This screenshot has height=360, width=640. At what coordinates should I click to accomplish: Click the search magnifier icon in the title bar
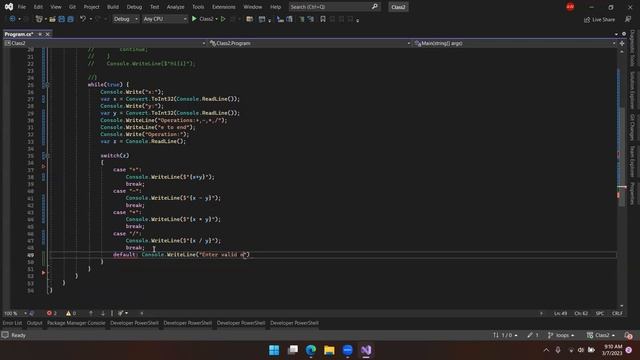tap(375, 7)
